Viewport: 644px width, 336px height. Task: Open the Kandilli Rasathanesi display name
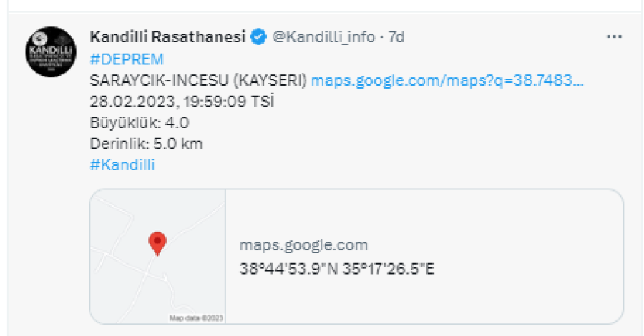168,36
